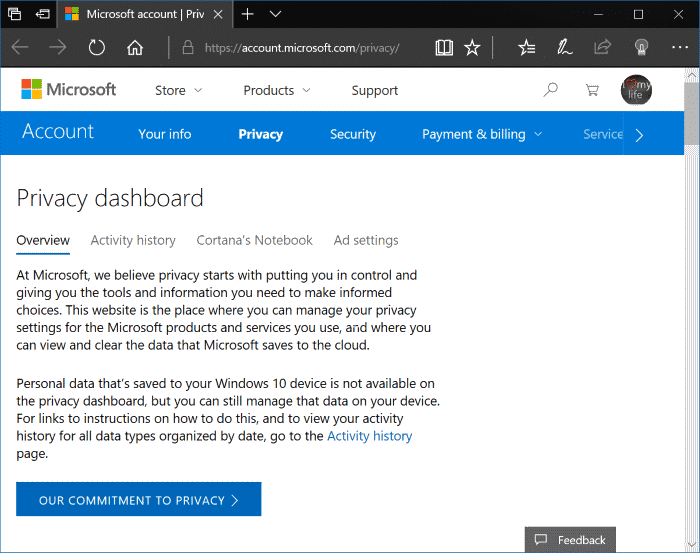Screen dimensions: 700x553
Task: Follow the Activity history text link
Action: click(370, 436)
